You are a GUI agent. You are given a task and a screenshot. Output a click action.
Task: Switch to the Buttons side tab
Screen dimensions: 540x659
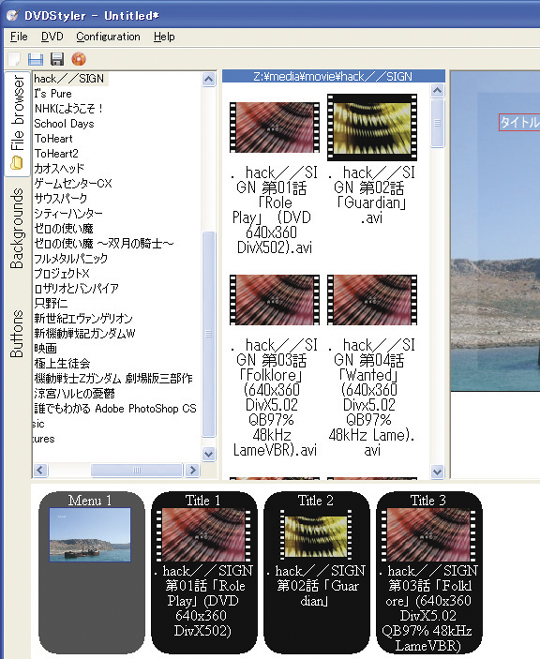tap(17, 334)
